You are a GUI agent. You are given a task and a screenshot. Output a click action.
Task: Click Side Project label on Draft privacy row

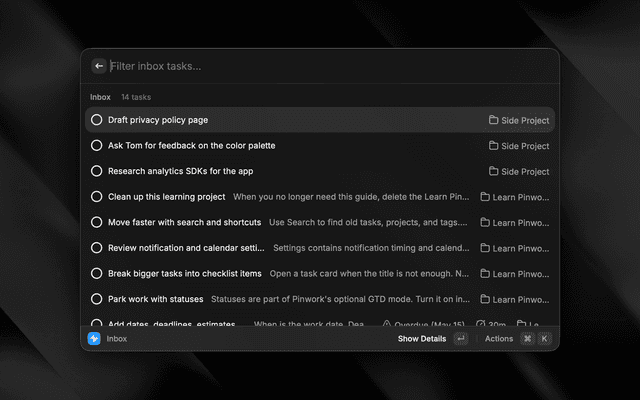[x=525, y=120]
